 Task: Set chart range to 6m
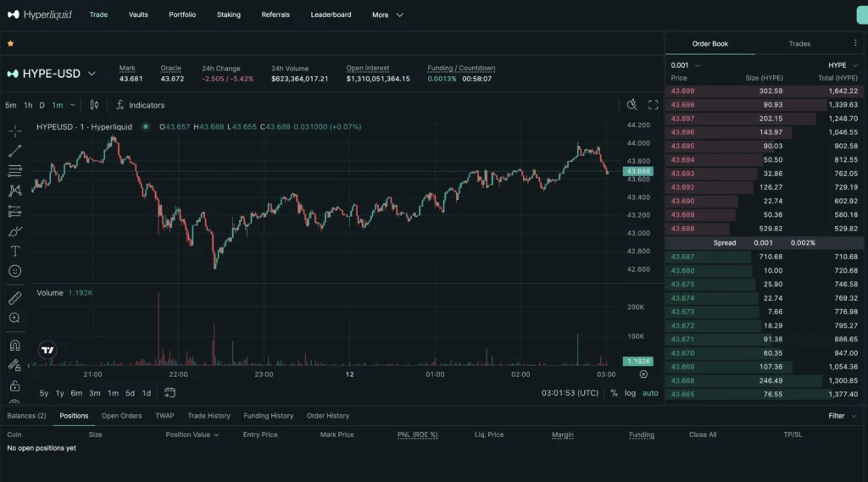[76, 393]
